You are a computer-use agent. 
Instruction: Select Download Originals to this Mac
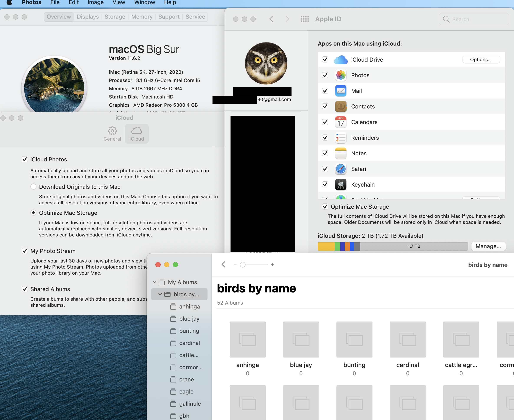point(33,187)
